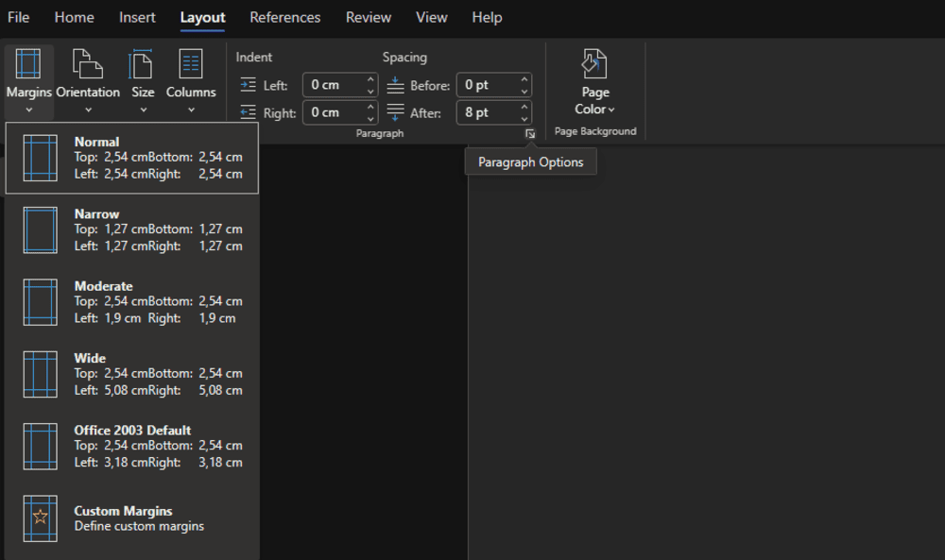Switch to the Review tab
This screenshot has height=560, width=945.
click(369, 17)
